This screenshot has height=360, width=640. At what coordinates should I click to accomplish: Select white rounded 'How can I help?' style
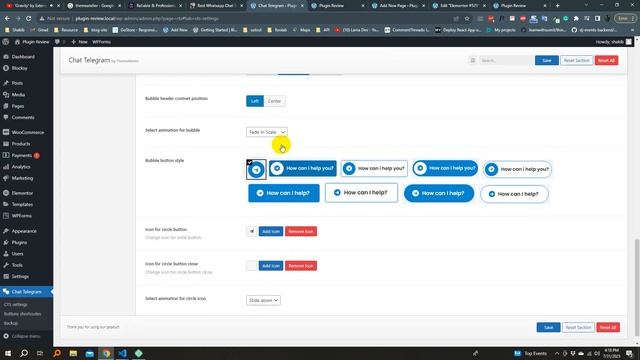click(514, 194)
